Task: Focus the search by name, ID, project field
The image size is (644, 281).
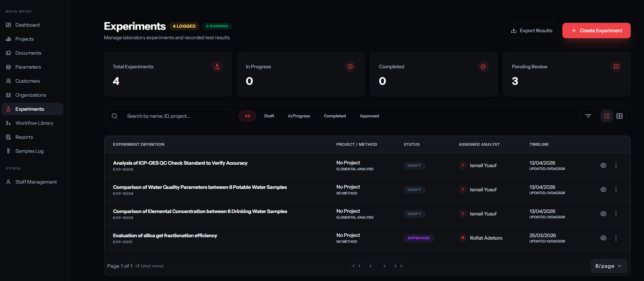Action: (170, 116)
